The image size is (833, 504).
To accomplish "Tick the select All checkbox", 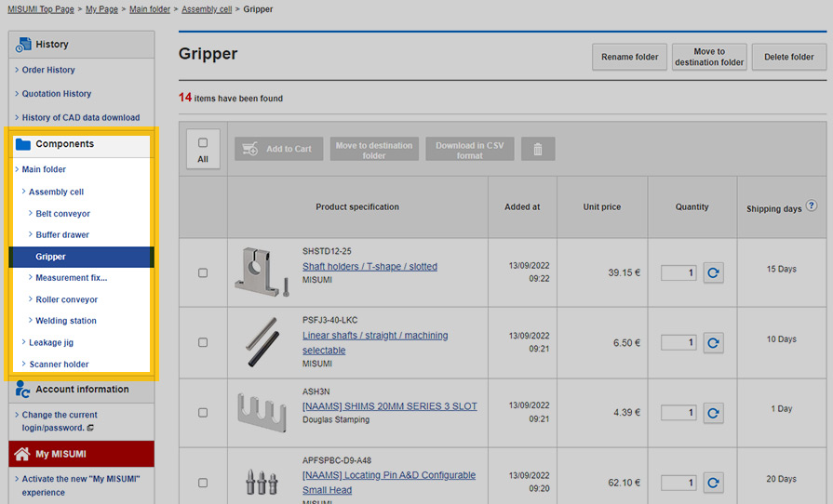I will [x=203, y=142].
